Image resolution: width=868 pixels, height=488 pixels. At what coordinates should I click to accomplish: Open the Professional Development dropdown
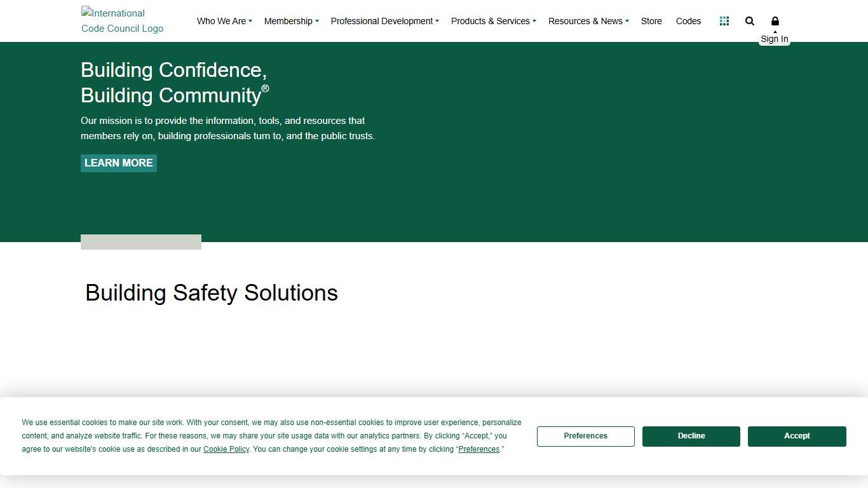[384, 21]
